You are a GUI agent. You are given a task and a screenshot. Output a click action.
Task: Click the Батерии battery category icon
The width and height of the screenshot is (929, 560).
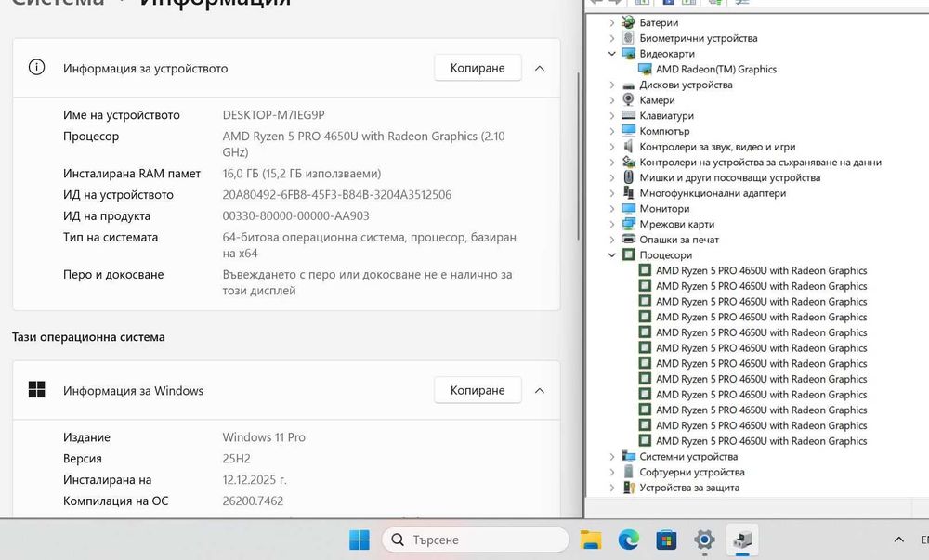(x=628, y=22)
